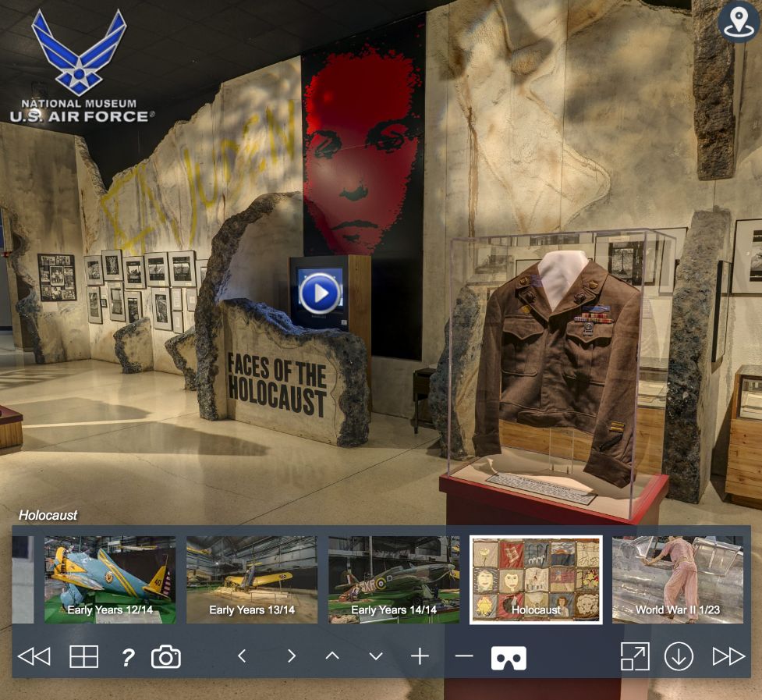
Task: Pan right with the right arrow
Action: (x=292, y=656)
